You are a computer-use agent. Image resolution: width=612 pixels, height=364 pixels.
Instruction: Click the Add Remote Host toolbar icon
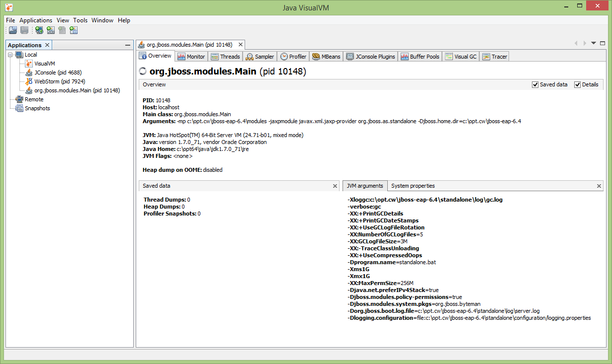tap(39, 30)
